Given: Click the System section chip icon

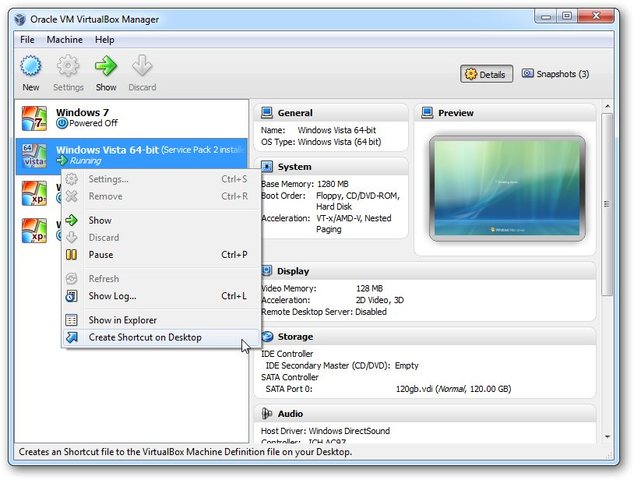Looking at the screenshot, I should click(x=267, y=167).
